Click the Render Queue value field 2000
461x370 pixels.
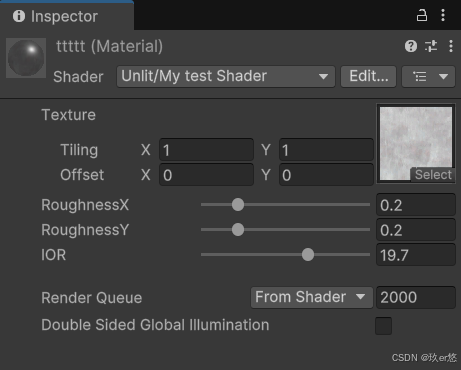[x=416, y=297]
